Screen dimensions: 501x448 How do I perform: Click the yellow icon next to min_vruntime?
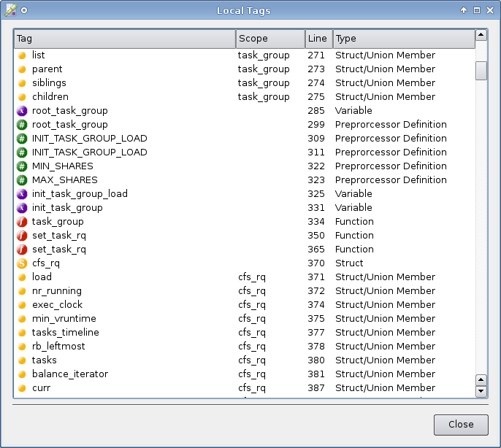pos(22,319)
